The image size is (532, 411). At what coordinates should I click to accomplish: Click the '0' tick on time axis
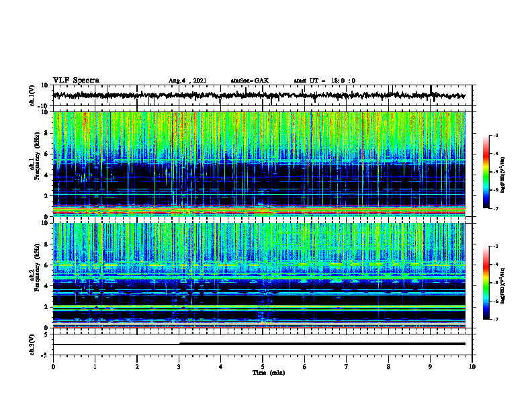(53, 367)
